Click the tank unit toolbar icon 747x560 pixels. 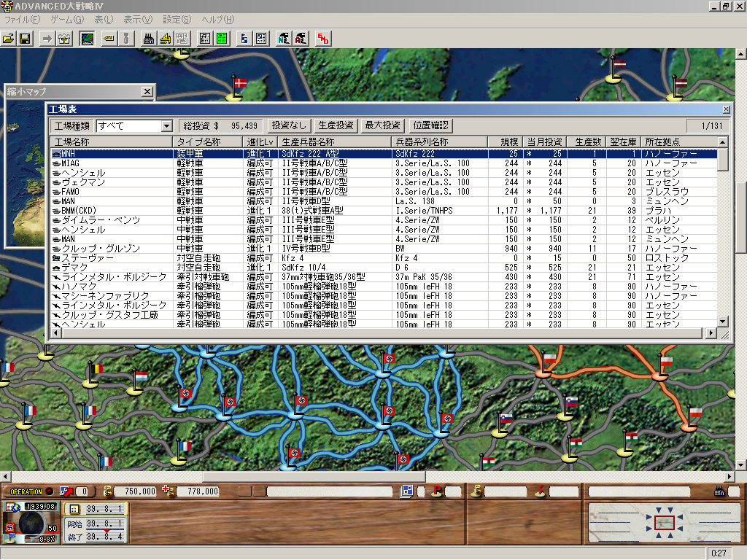click(x=109, y=39)
